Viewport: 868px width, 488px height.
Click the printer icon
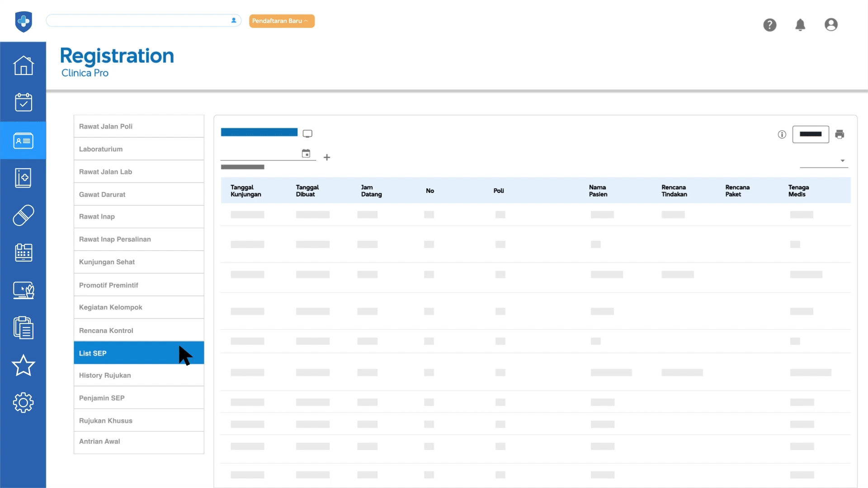pyautogui.click(x=840, y=134)
